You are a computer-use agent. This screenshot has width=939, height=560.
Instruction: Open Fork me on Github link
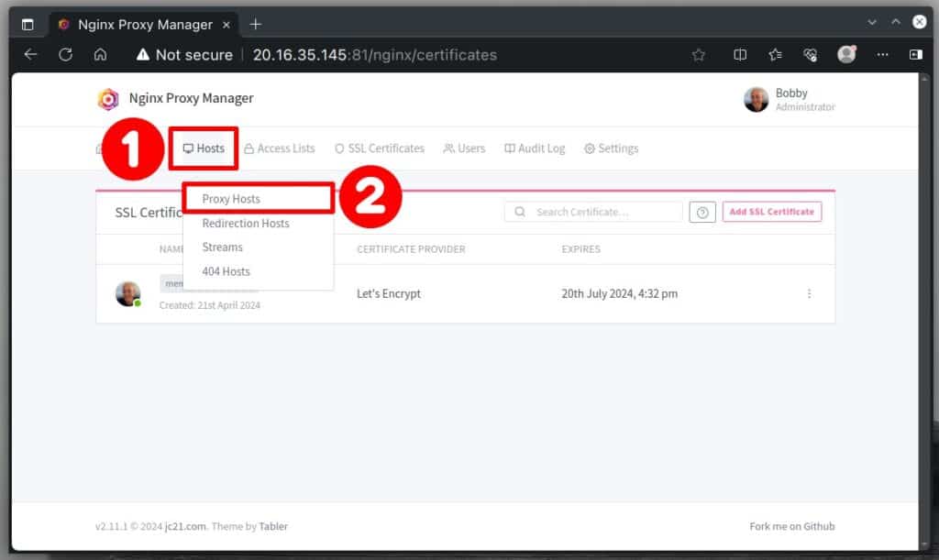click(x=791, y=526)
